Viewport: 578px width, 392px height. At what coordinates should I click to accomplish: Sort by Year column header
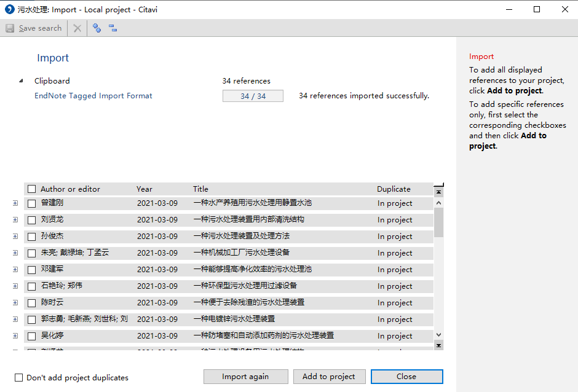click(144, 189)
